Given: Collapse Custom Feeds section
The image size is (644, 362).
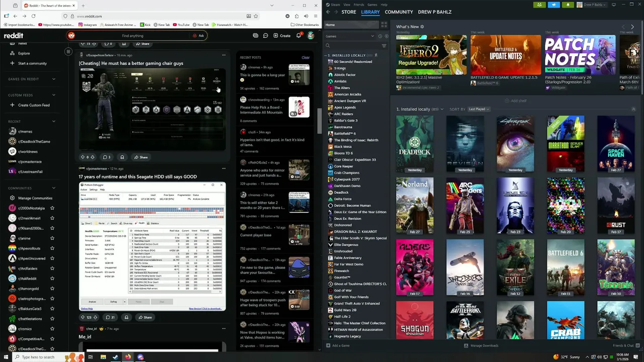Looking at the screenshot, I should pos(54,95).
